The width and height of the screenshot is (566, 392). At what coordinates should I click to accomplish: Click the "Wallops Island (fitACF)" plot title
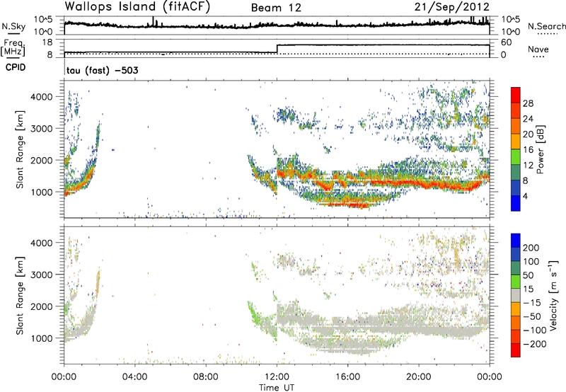(x=137, y=7)
